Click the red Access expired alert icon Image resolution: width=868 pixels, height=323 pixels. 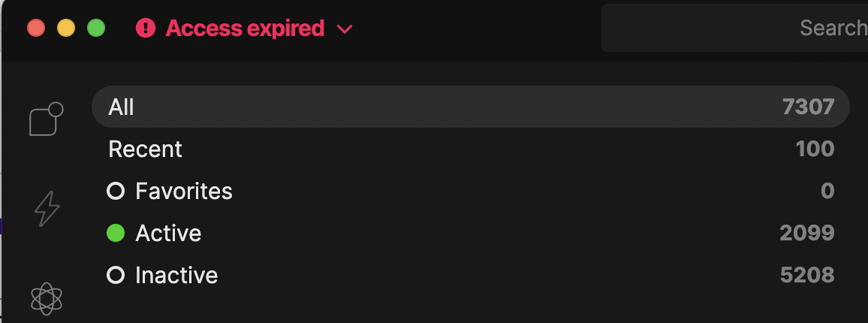pyautogui.click(x=146, y=29)
